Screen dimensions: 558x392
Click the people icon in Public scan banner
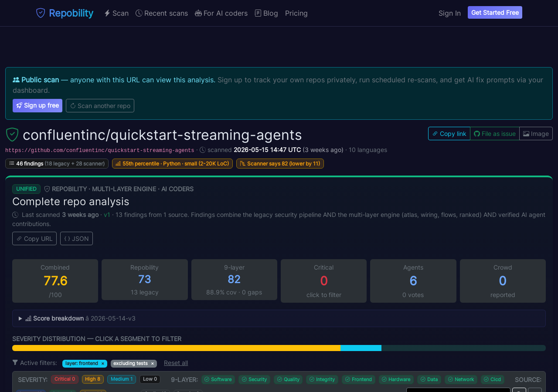tap(16, 80)
